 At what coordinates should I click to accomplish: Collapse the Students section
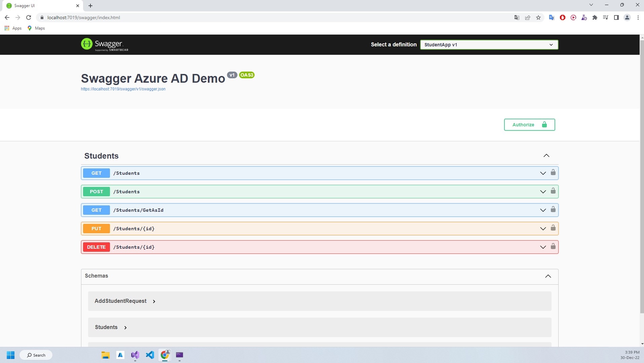coord(546,156)
